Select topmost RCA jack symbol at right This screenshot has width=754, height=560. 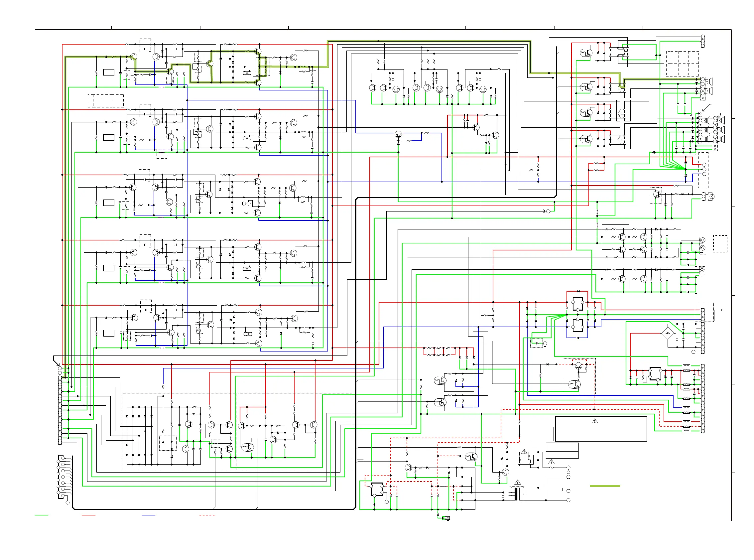click(x=703, y=240)
